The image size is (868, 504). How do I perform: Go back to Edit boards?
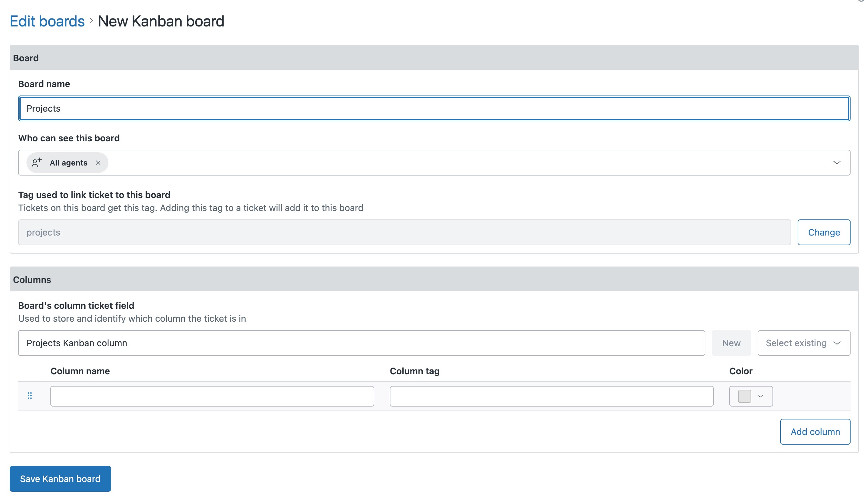[x=47, y=21]
